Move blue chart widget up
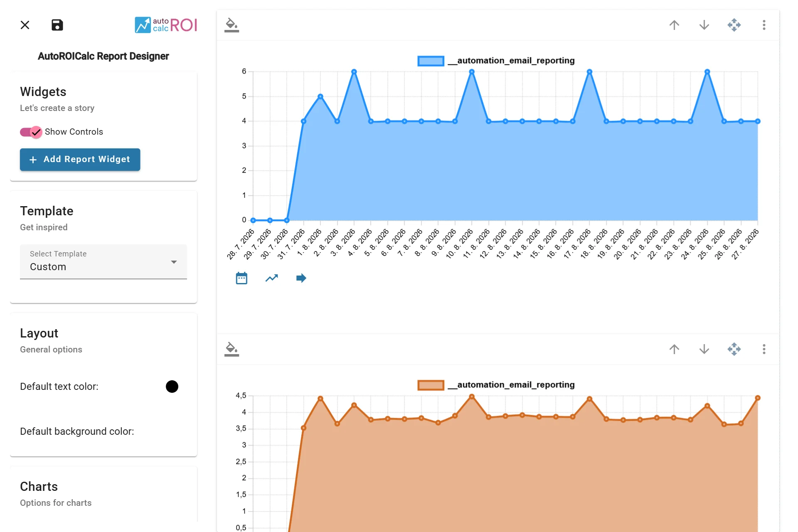The image size is (798, 532). (x=674, y=25)
